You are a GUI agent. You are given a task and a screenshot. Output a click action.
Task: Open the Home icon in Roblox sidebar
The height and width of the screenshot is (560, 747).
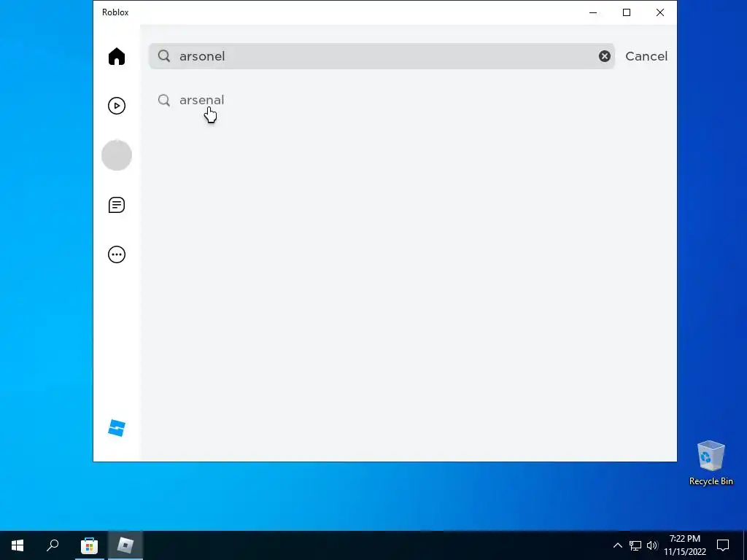[x=117, y=56]
